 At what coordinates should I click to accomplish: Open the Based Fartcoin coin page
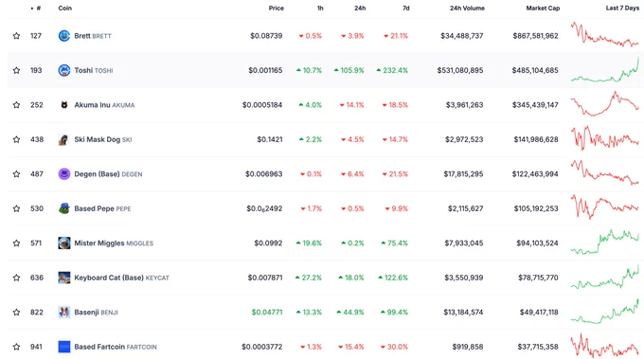pos(116,347)
